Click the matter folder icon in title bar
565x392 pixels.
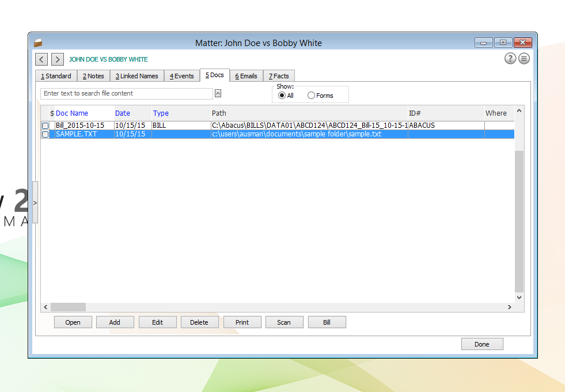click(x=38, y=43)
